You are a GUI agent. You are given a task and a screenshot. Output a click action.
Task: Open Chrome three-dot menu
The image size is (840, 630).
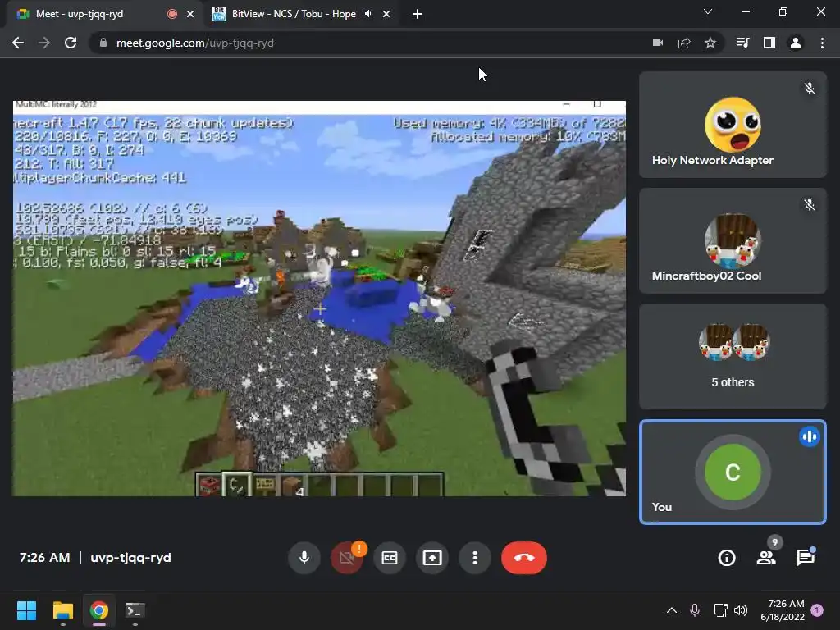tap(822, 43)
